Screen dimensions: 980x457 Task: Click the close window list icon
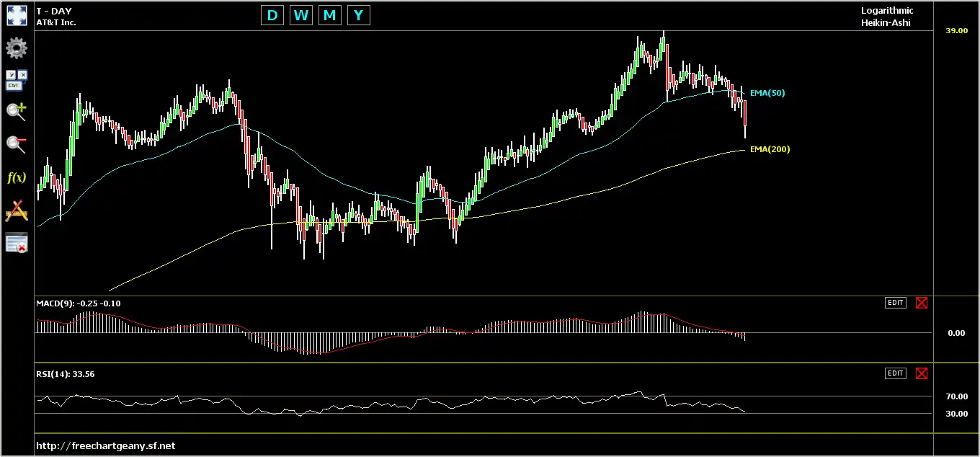[17, 244]
